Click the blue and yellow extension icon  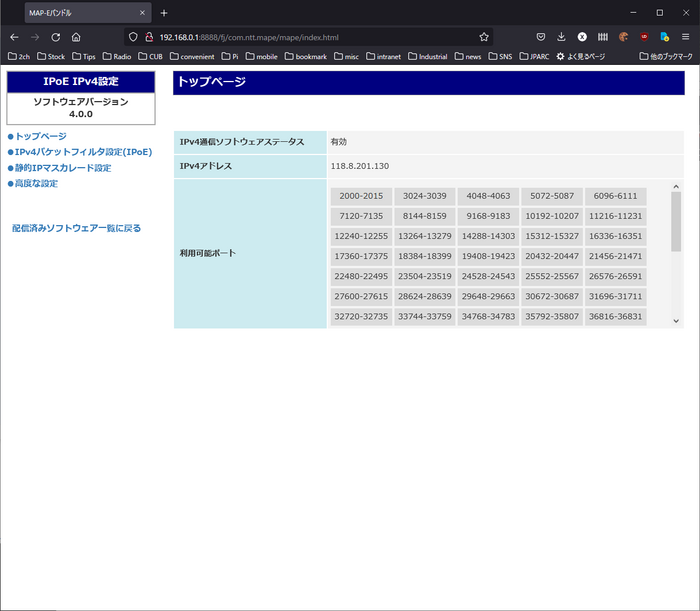click(665, 37)
